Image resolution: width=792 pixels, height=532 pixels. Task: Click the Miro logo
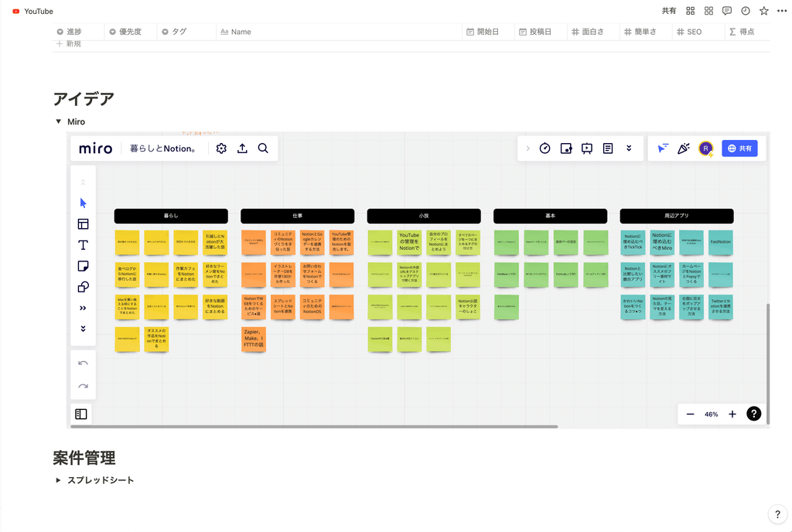coord(95,148)
